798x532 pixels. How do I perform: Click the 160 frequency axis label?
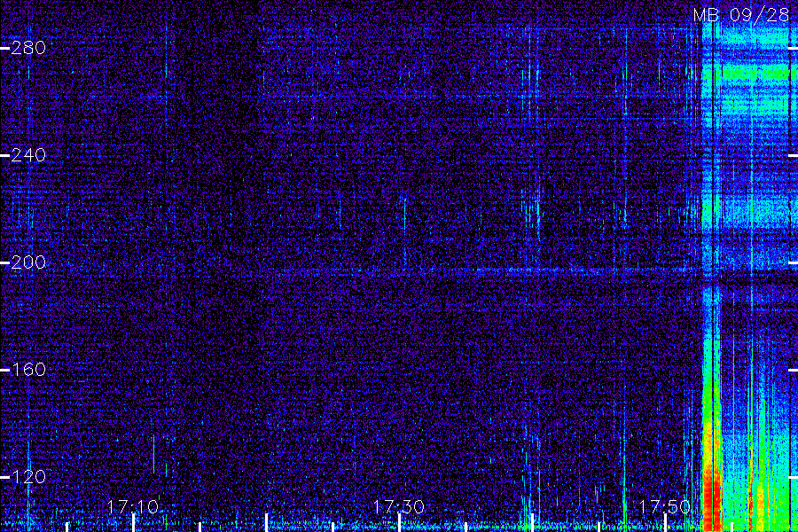pos(28,369)
